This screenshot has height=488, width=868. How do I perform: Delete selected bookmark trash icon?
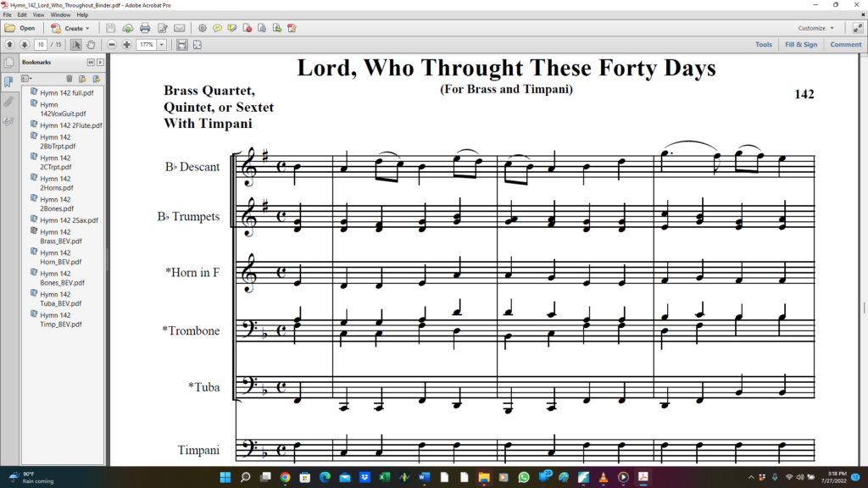tap(70, 79)
